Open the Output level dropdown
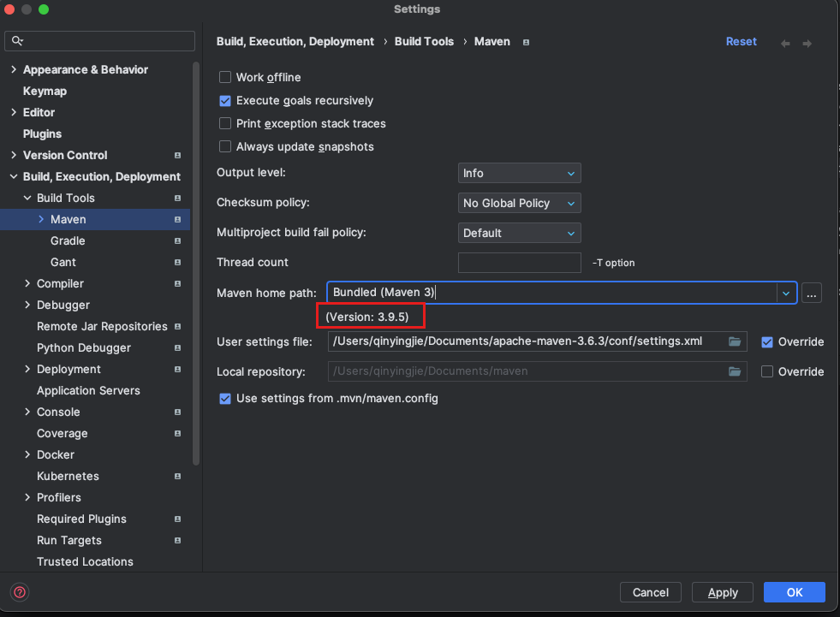 [519, 173]
